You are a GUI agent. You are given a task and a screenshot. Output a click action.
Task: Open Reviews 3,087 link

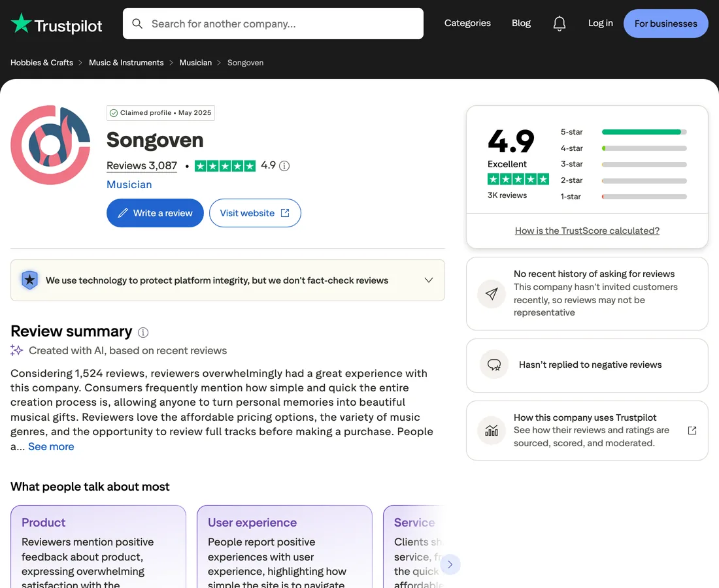click(x=142, y=166)
